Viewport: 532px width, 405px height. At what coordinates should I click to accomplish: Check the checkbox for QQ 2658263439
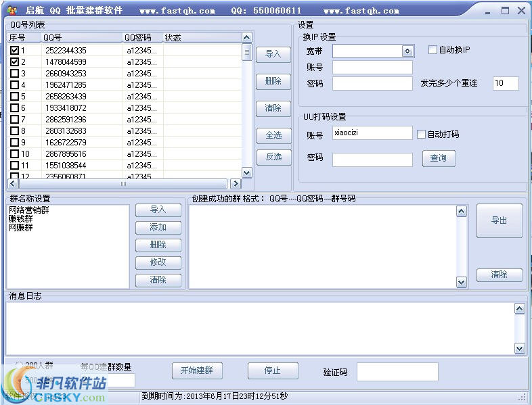(14, 97)
